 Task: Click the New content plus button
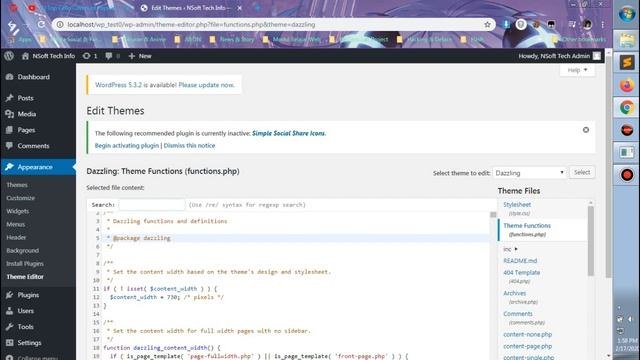(140, 56)
